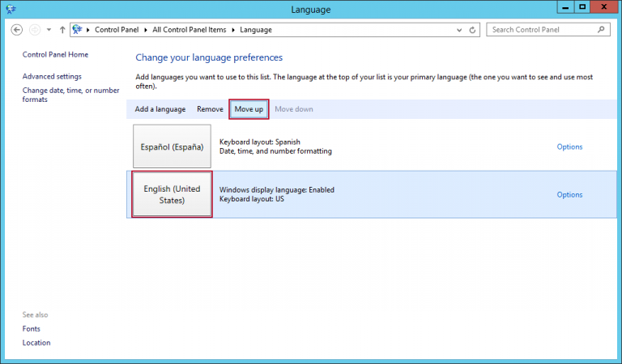Viewport: 622px width, 364px height.
Task: Click the search magnifier icon
Action: (x=601, y=30)
